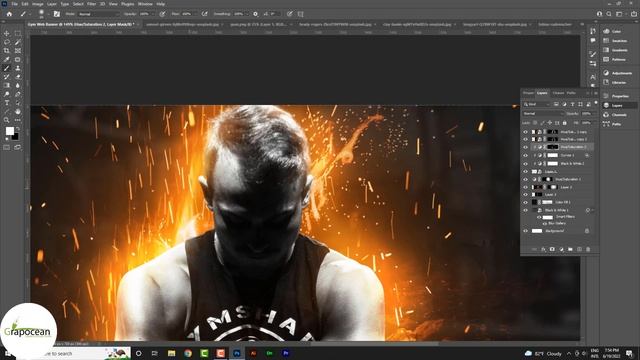Toggle layer filtering switch
This screenshot has height=360, width=640.
coord(595,104)
